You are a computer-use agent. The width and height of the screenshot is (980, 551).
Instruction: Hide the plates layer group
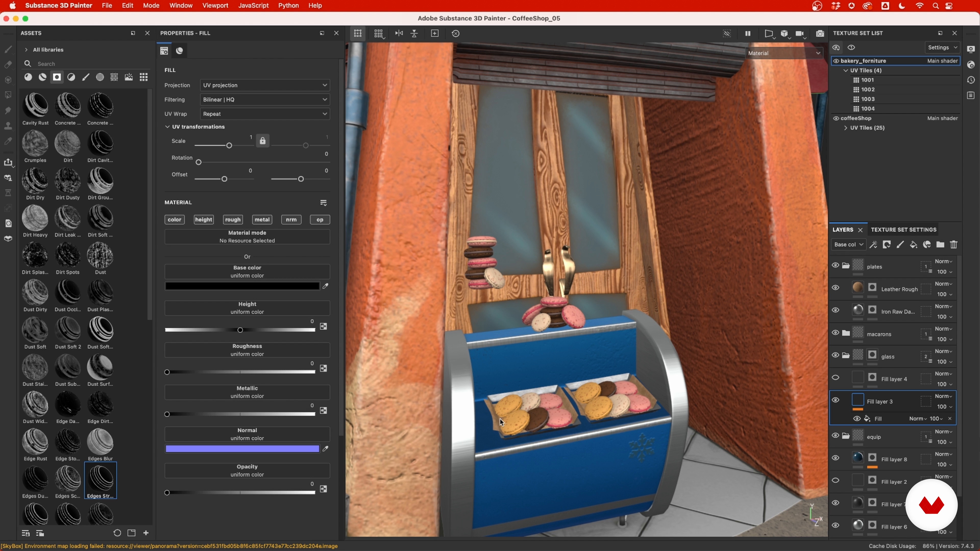(x=836, y=265)
